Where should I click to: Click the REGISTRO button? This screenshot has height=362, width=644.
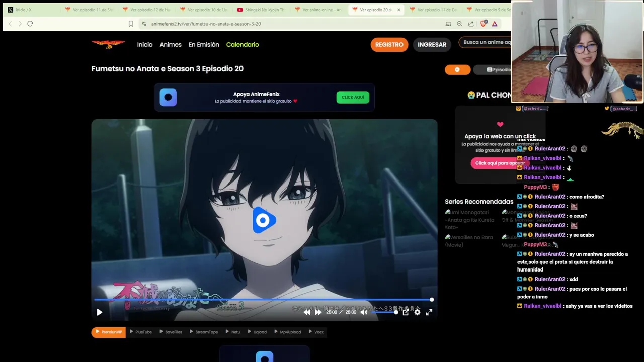(x=389, y=45)
